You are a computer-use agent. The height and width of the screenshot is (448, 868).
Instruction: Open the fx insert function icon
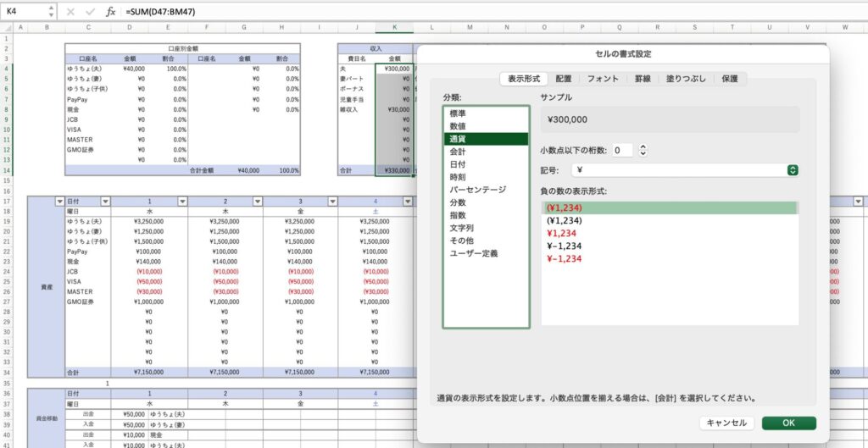tap(111, 12)
